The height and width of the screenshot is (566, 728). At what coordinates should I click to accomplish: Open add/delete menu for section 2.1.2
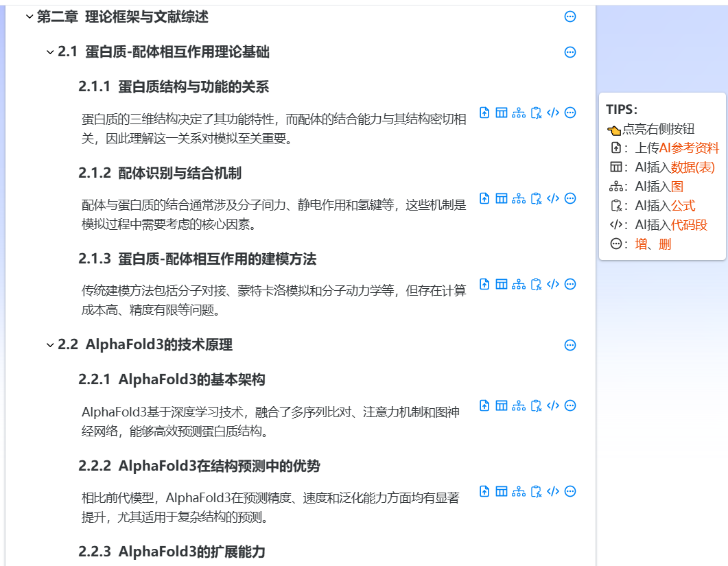pyautogui.click(x=570, y=199)
